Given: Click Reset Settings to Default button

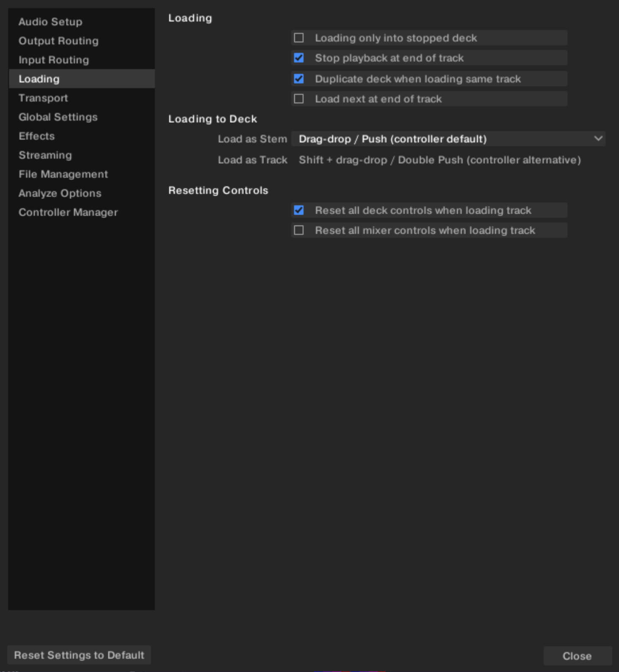Looking at the screenshot, I should click(x=79, y=655).
